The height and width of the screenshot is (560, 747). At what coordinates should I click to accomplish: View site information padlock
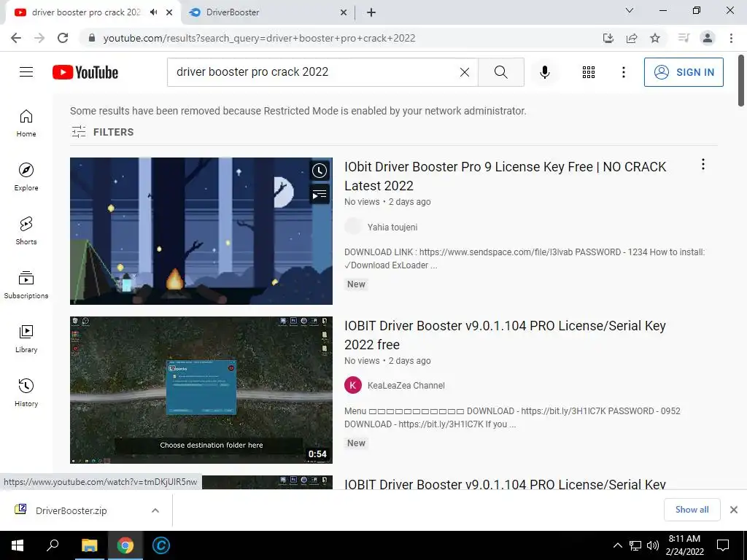click(92, 38)
